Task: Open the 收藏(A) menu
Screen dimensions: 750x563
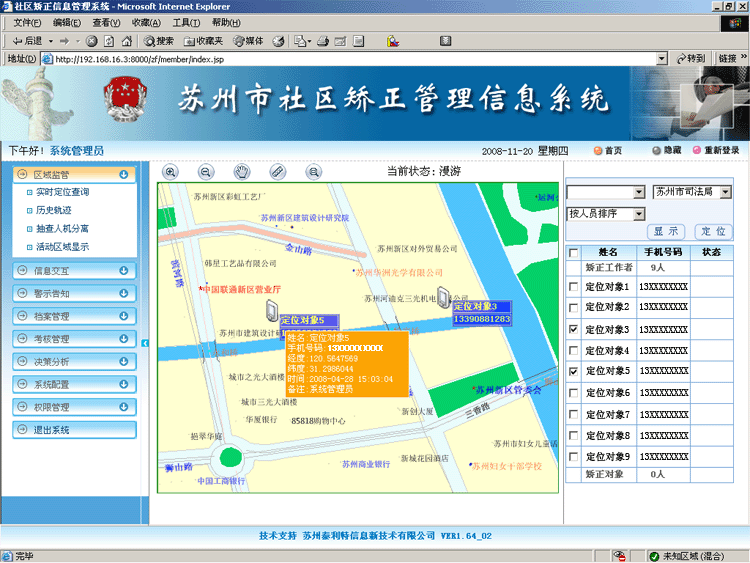Action: coord(146,22)
